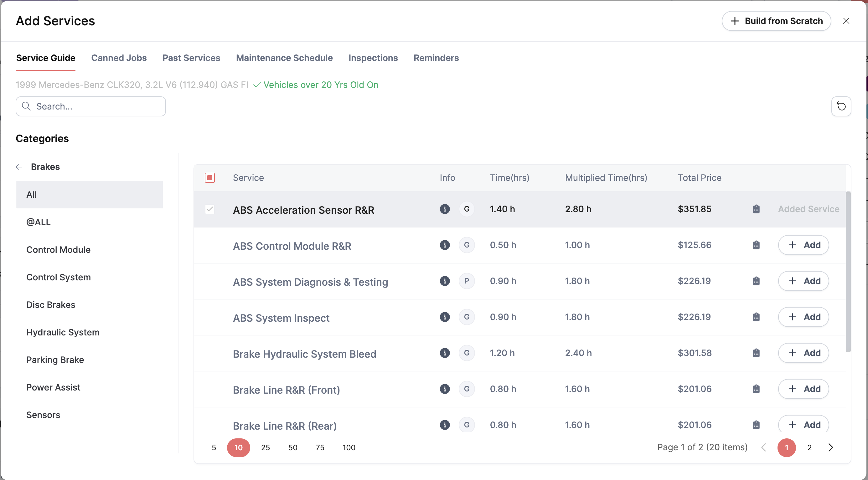Viewport: 868px width, 480px height.
Task: Click the reset/undo icon beside search
Action: point(841,106)
